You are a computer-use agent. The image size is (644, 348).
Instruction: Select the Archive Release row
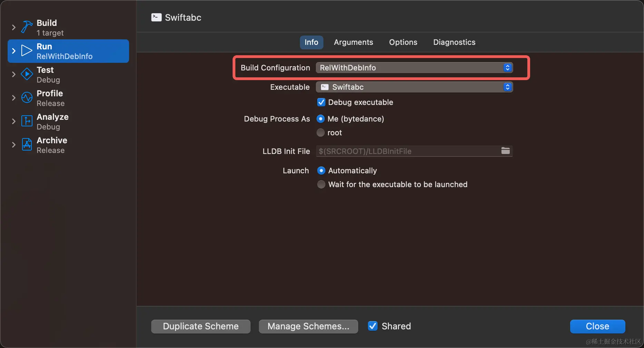68,145
